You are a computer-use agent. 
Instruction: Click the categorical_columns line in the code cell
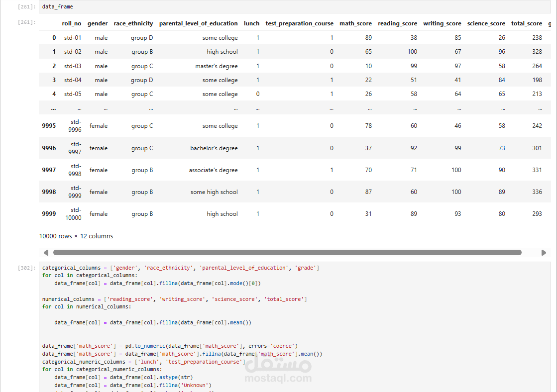tap(180, 268)
